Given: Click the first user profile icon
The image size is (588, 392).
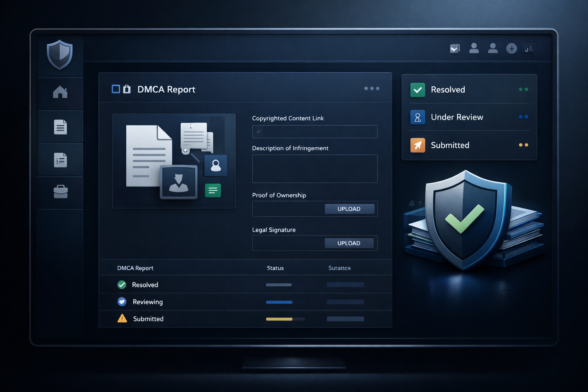Looking at the screenshot, I should [474, 48].
